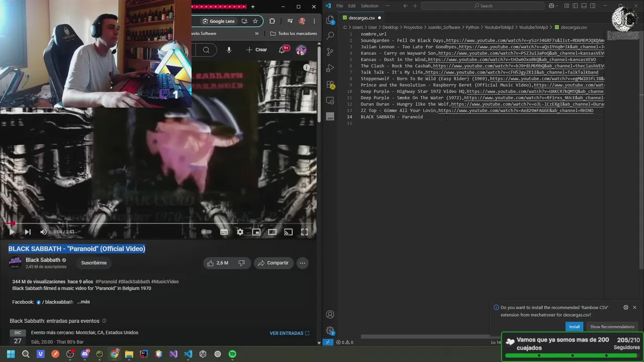The image size is (644, 362).
Task: Share the video with Compartir
Action: click(273, 263)
